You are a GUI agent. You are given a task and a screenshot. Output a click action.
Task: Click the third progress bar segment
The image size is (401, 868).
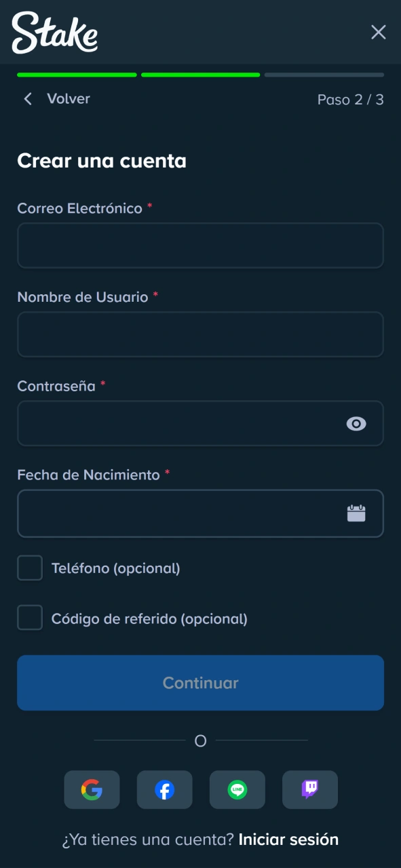click(324, 75)
